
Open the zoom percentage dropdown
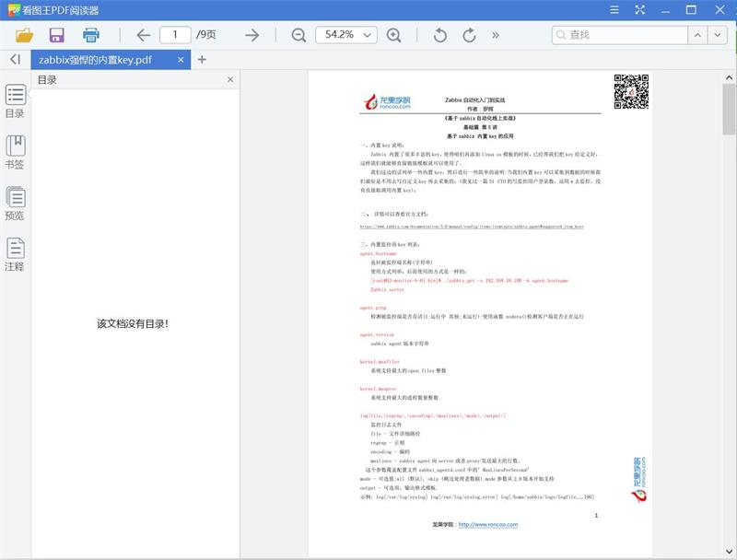point(368,35)
